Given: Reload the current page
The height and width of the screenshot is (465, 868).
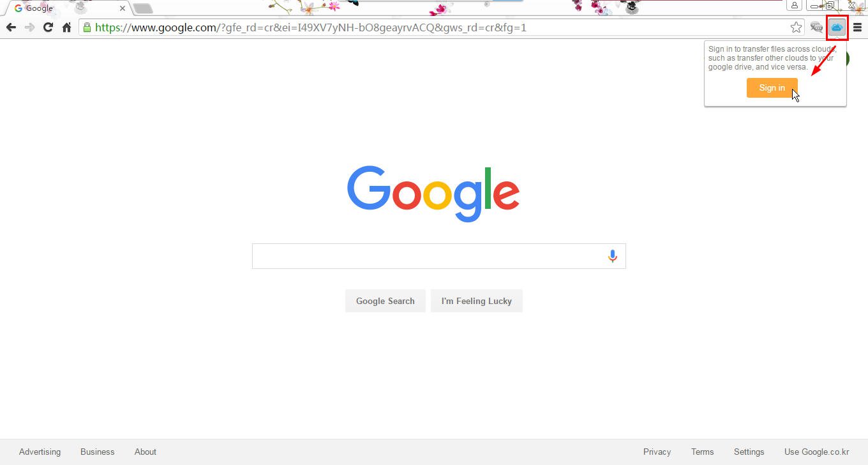Looking at the screenshot, I should point(48,27).
